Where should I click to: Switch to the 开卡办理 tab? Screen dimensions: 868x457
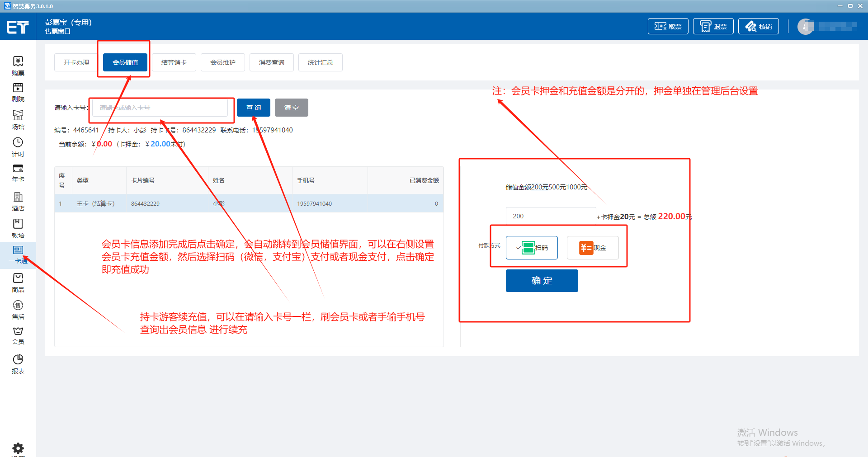pos(76,62)
